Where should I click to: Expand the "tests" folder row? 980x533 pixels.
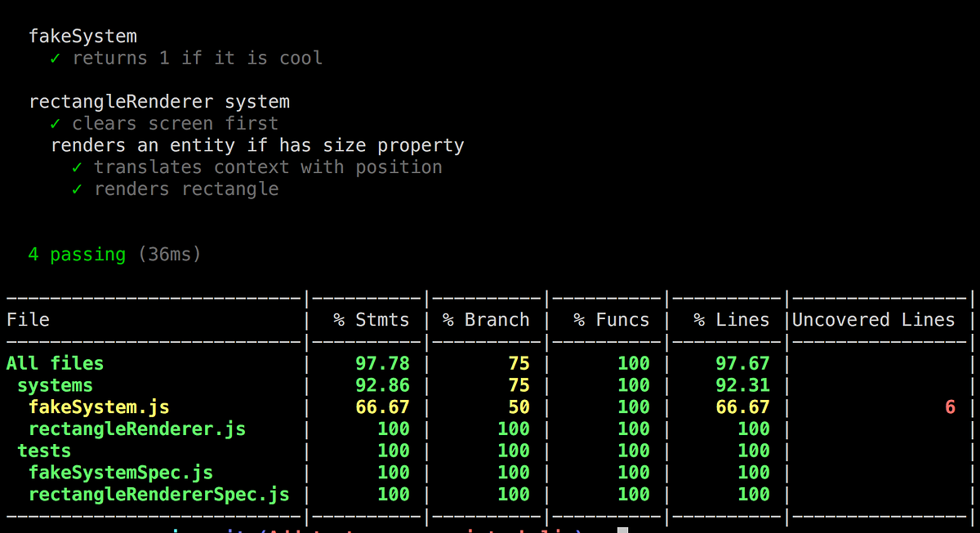point(44,450)
